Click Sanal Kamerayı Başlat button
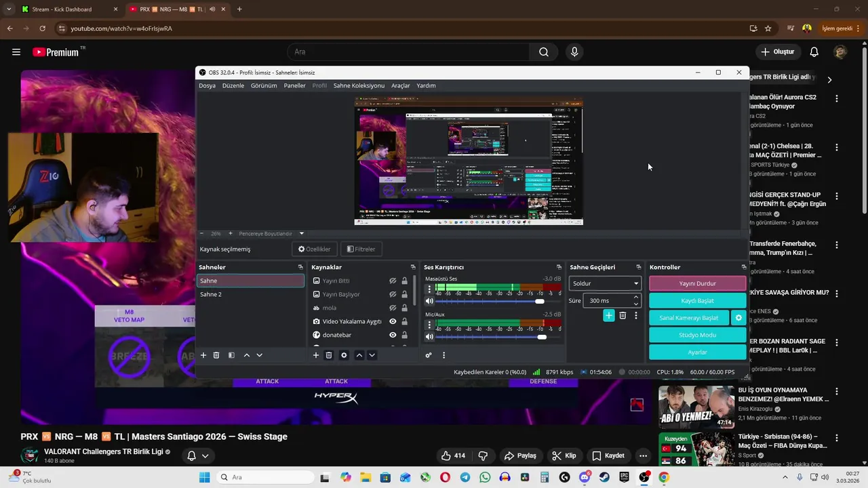 [x=688, y=317]
